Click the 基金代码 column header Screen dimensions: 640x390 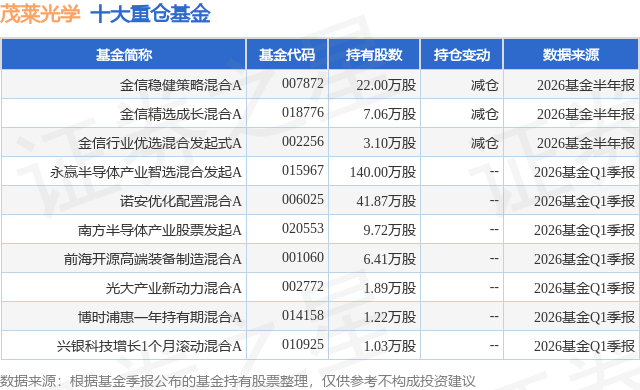[x=287, y=55]
